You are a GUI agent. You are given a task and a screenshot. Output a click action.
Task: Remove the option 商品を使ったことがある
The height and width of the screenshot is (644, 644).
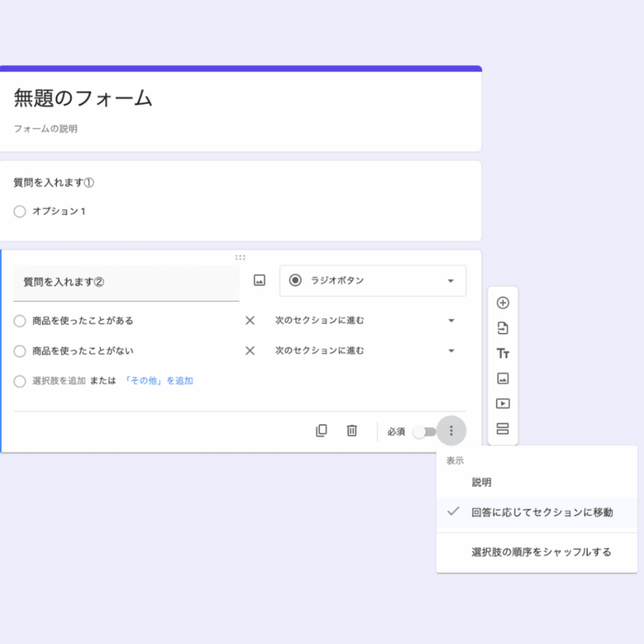[x=250, y=320]
